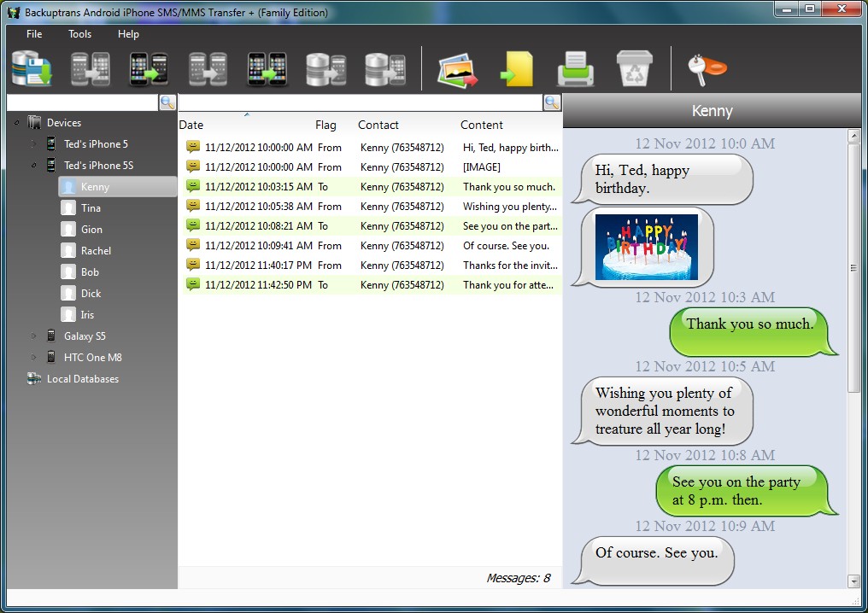Click the recycle bin delete icon
The height and width of the screenshot is (613, 868).
(x=635, y=68)
